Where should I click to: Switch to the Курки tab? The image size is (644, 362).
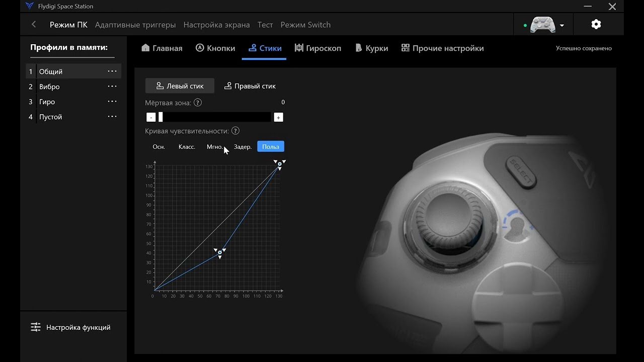371,48
